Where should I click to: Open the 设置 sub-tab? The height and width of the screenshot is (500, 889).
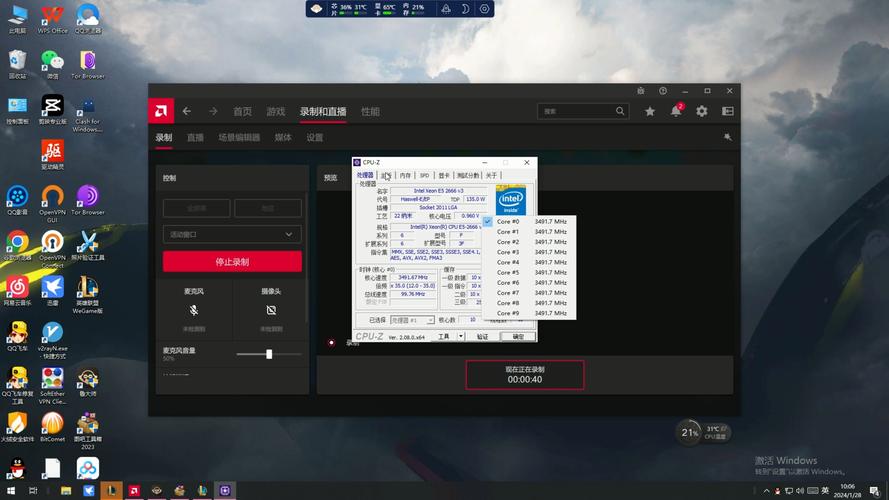(x=315, y=137)
